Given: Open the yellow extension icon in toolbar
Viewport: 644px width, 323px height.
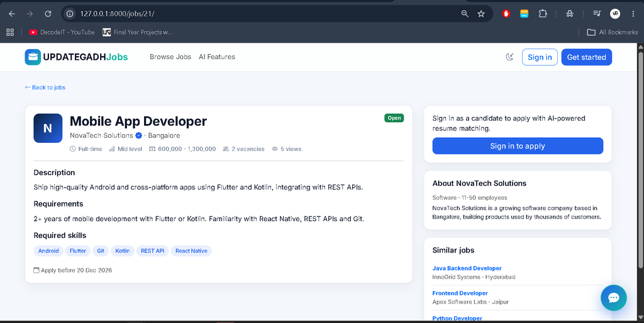Looking at the screenshot, I should tap(524, 14).
